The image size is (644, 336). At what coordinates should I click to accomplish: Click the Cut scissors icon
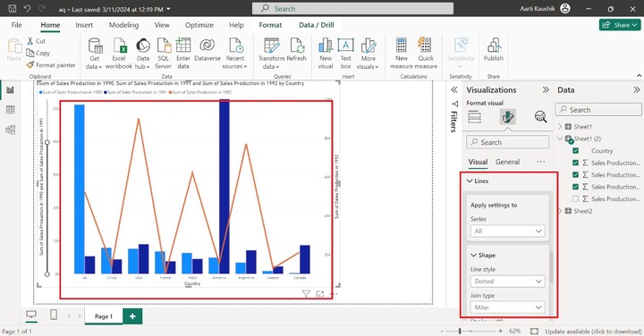(x=30, y=41)
